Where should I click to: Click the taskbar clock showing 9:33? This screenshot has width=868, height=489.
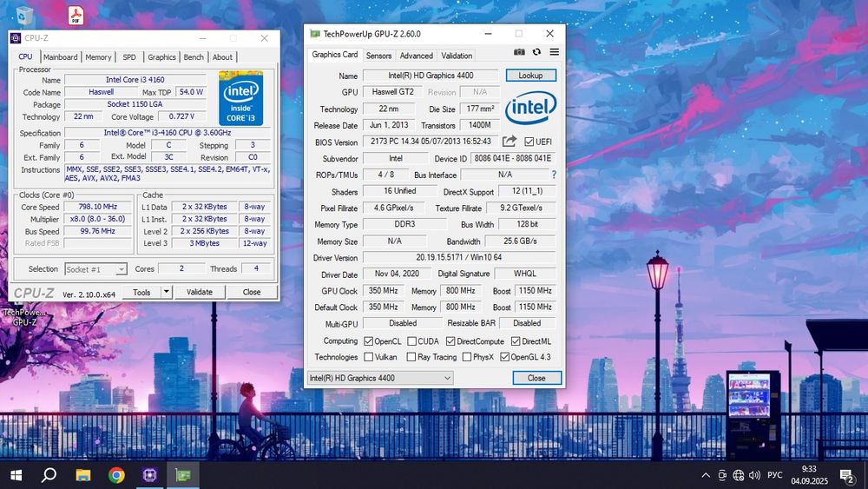[809, 475]
